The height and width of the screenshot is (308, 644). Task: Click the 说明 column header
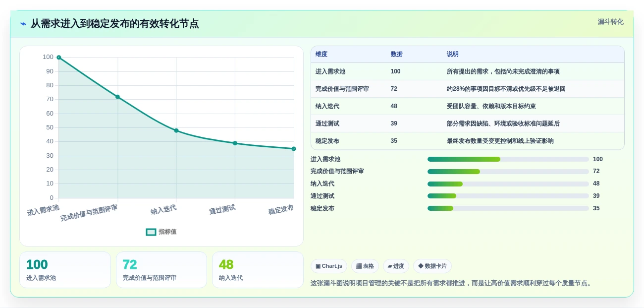[453, 54]
